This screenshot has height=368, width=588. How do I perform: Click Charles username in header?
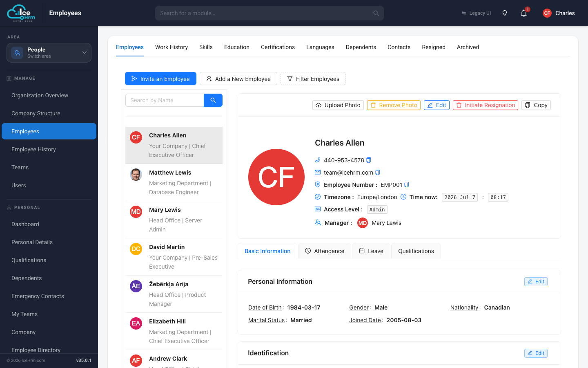click(565, 13)
